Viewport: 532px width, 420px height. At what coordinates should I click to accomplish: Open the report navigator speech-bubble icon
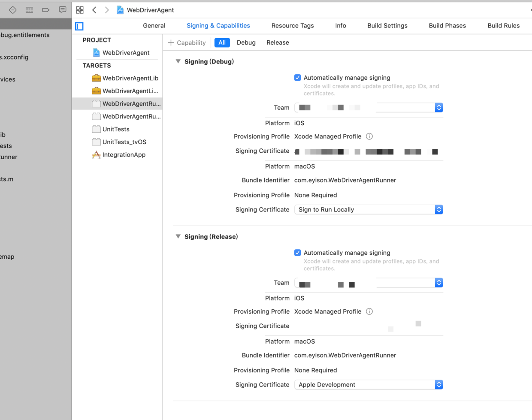click(63, 10)
